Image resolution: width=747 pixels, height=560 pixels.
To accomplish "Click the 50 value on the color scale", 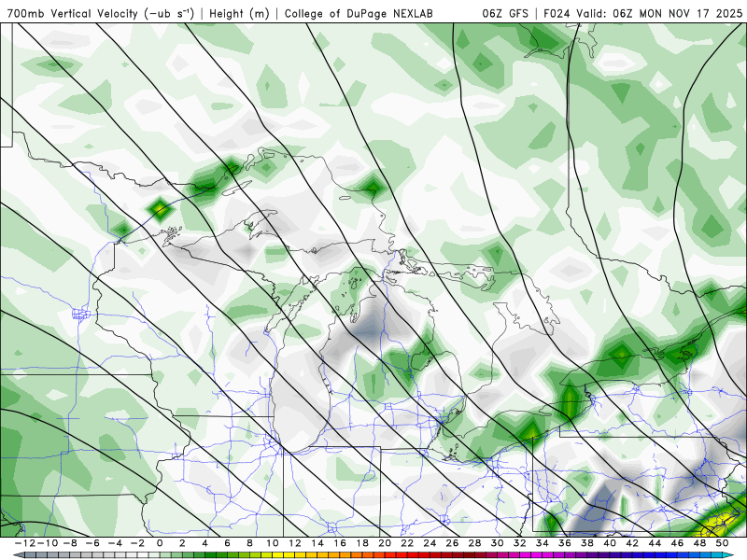I will (x=722, y=543).
